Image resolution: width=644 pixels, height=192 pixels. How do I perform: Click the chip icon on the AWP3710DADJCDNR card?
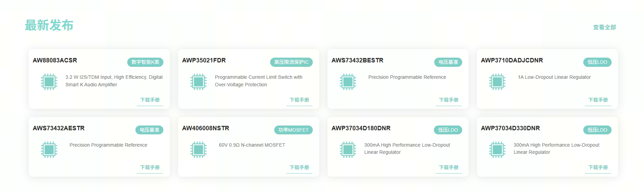pyautogui.click(x=497, y=82)
